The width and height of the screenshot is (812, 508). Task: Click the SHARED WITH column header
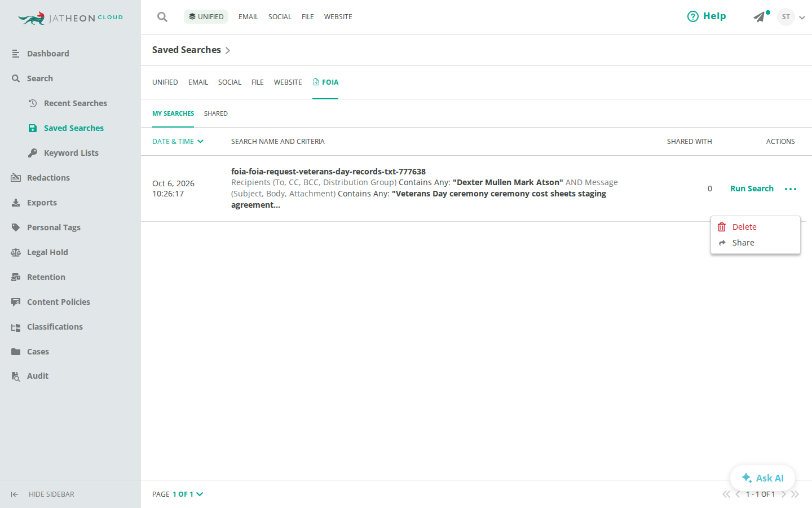[x=689, y=142]
